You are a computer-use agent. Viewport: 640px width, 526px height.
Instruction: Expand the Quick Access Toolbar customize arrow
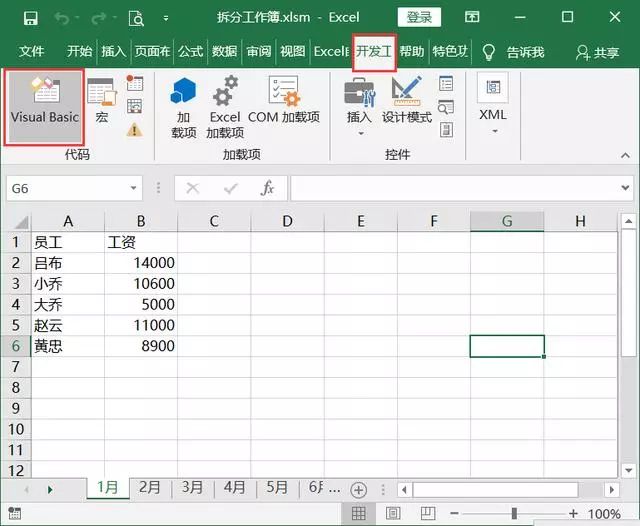click(x=166, y=18)
